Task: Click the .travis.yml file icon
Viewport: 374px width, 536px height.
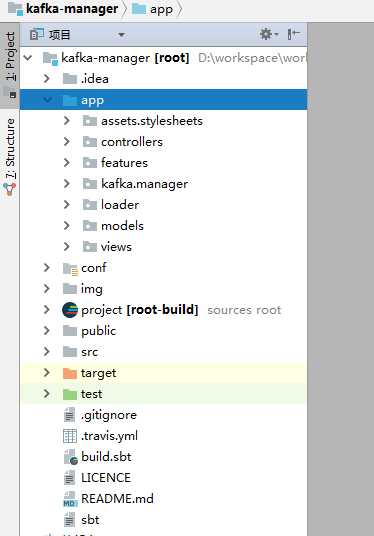Action: 70,436
